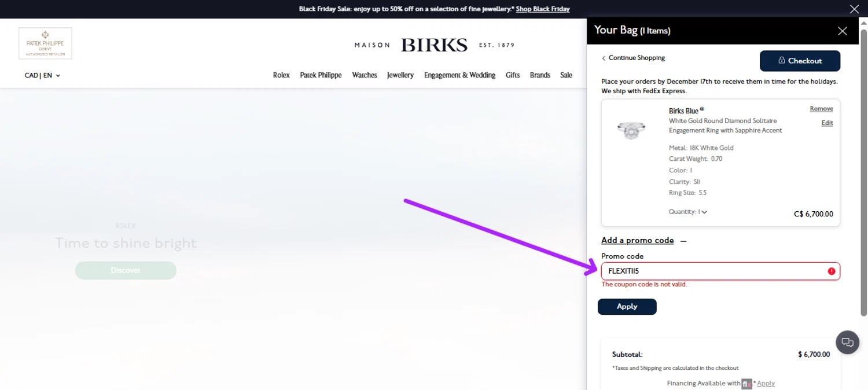
Task: Click into the Promo code field
Action: (720, 271)
